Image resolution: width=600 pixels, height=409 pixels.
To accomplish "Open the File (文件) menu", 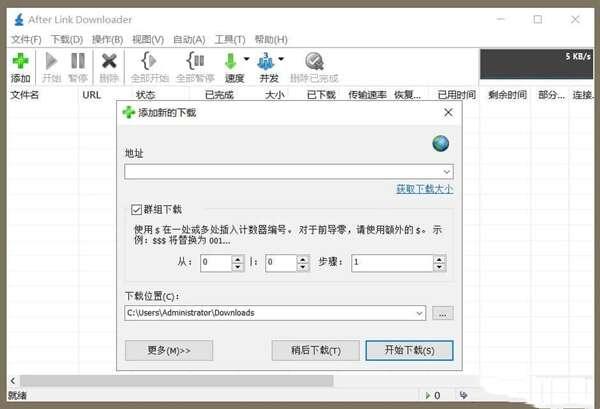I will click(x=26, y=39).
